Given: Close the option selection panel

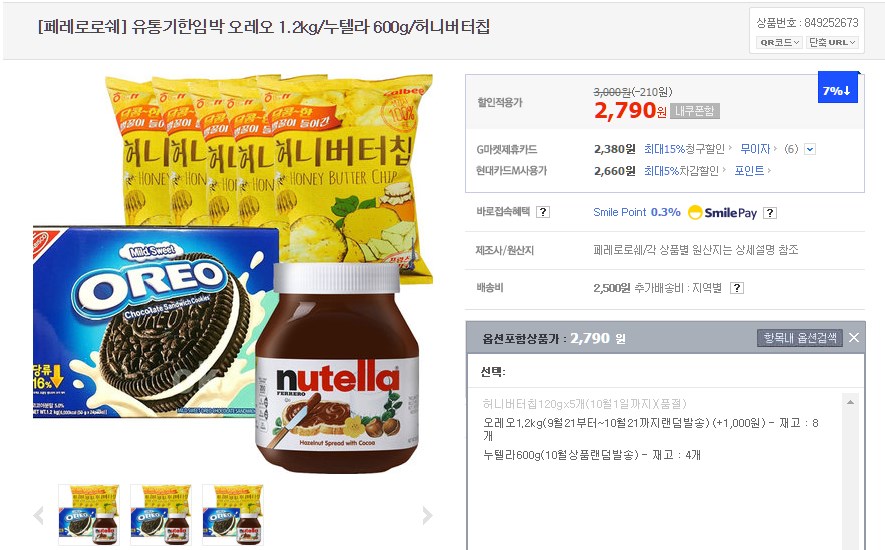Looking at the screenshot, I should 854,338.
